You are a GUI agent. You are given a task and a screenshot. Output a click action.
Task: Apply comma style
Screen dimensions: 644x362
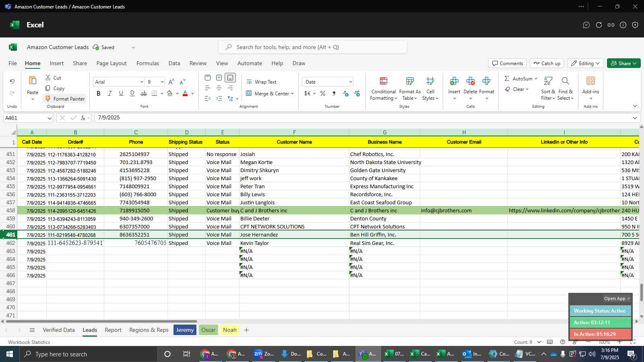pos(334,93)
